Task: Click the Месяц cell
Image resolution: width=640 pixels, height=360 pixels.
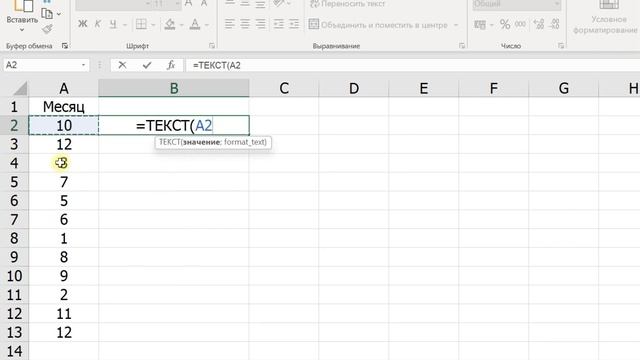Action: coord(64,107)
